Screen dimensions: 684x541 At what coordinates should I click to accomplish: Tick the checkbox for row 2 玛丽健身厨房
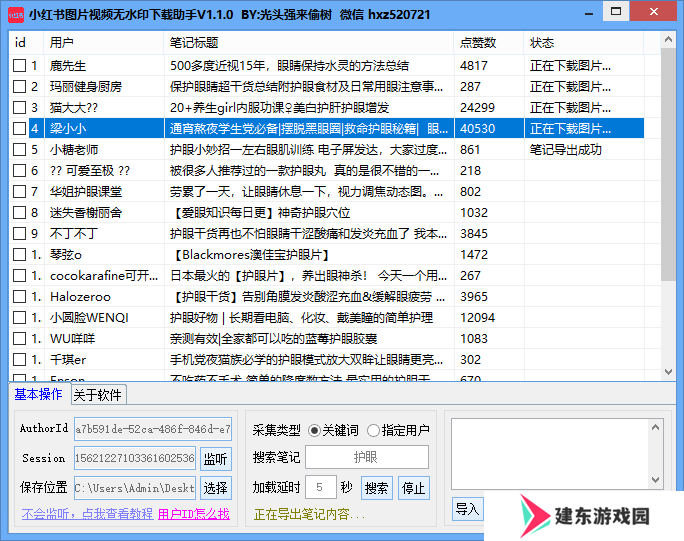pyautogui.click(x=19, y=86)
